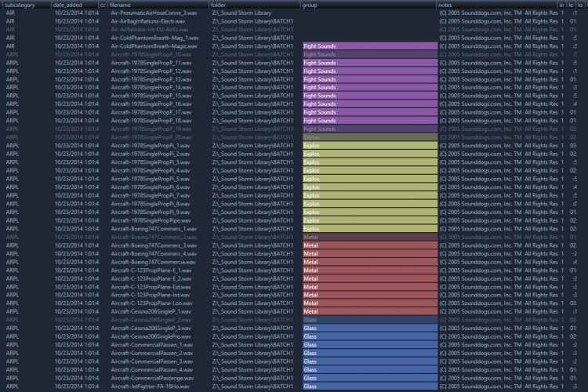Sort the list by filename column header
Screen dimensions: 588x392
(x=158, y=5)
